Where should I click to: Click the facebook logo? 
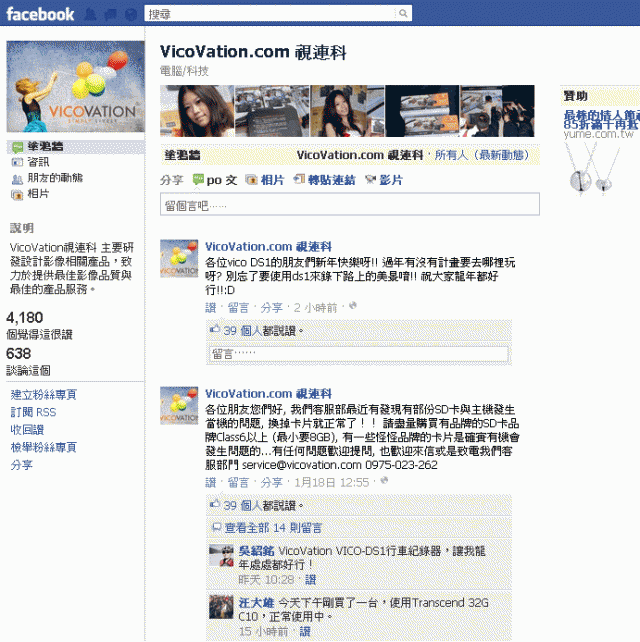pos(40,14)
